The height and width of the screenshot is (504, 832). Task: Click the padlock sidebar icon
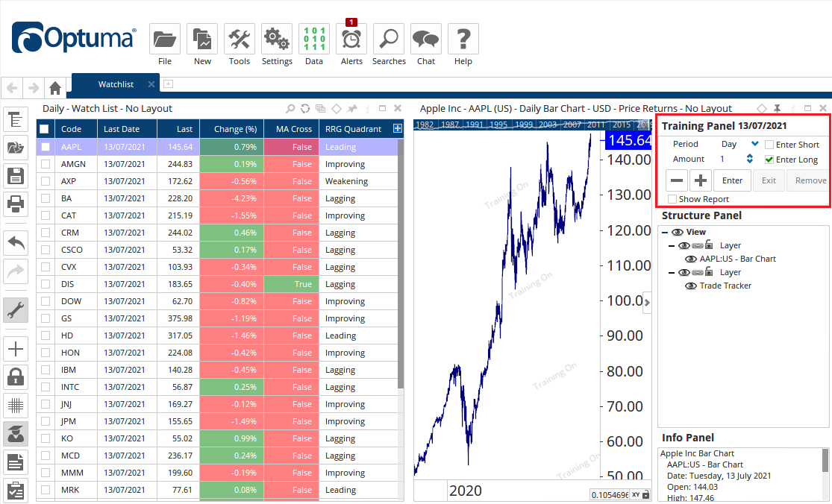coord(16,377)
